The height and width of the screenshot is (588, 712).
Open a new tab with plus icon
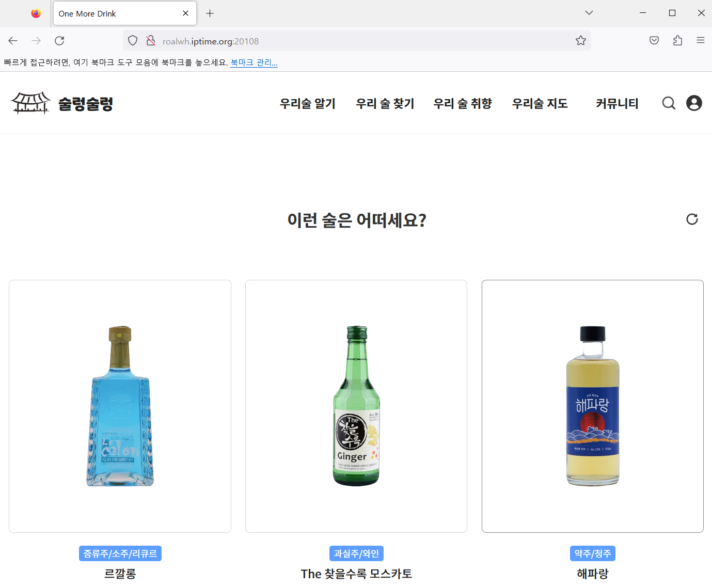[x=210, y=13]
